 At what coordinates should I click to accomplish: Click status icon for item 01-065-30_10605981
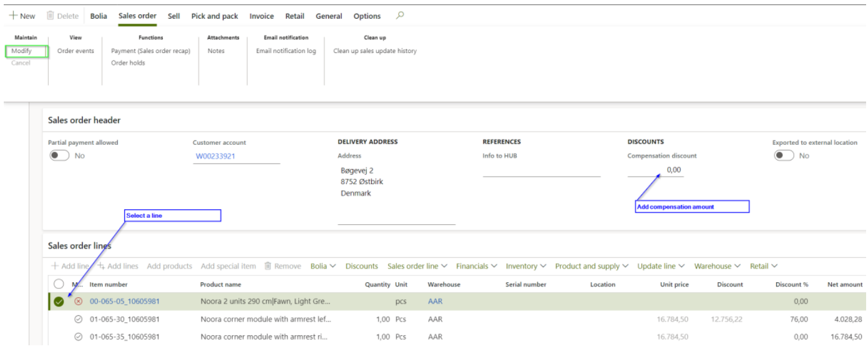pos(78,319)
